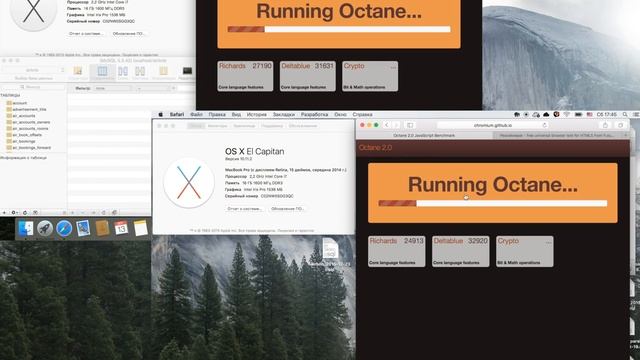Switch to the second Safari tab (HTML5test)

[x=557, y=135]
